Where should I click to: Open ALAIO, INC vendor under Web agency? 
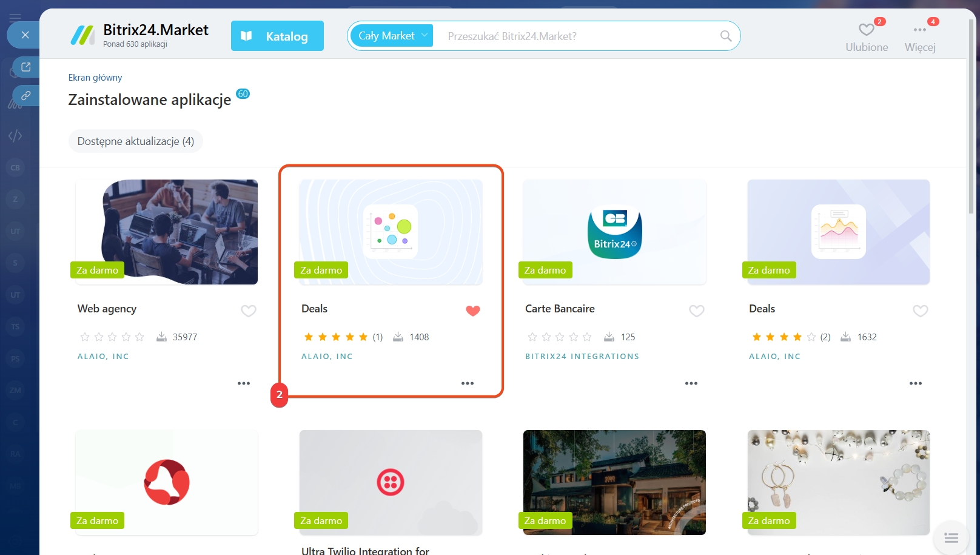pyautogui.click(x=103, y=357)
